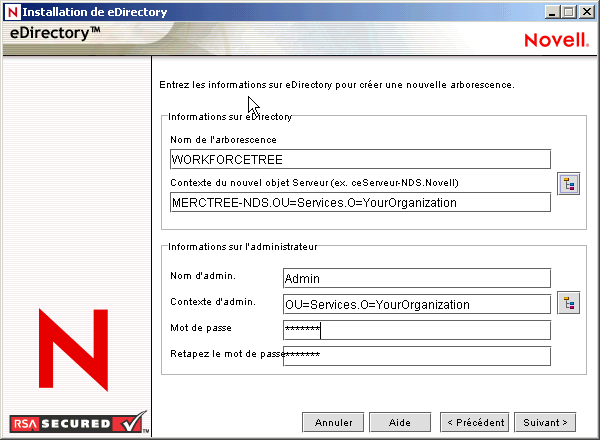Maximize the installation window

(569, 12)
